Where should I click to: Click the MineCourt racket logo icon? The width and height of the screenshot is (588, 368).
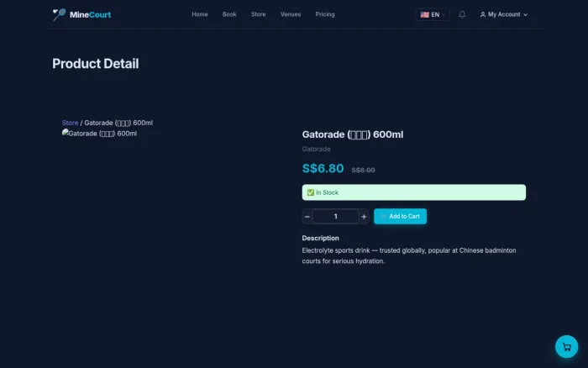[x=59, y=14]
